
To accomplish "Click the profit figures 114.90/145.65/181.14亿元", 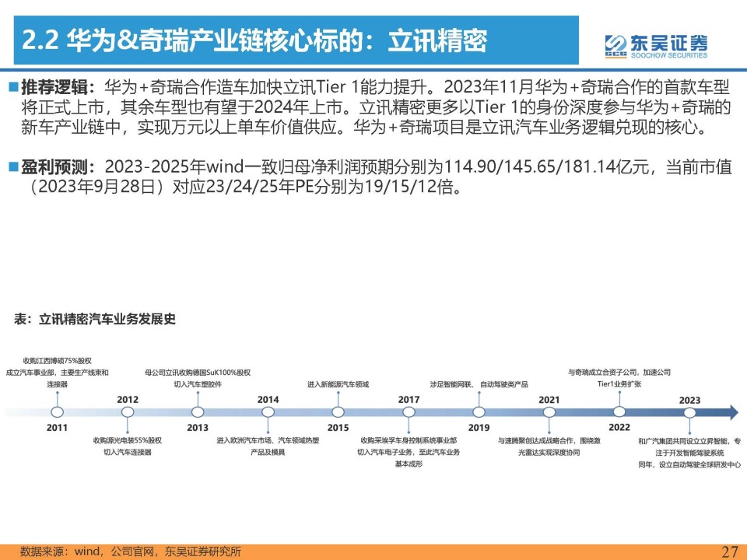I will click(x=546, y=167).
